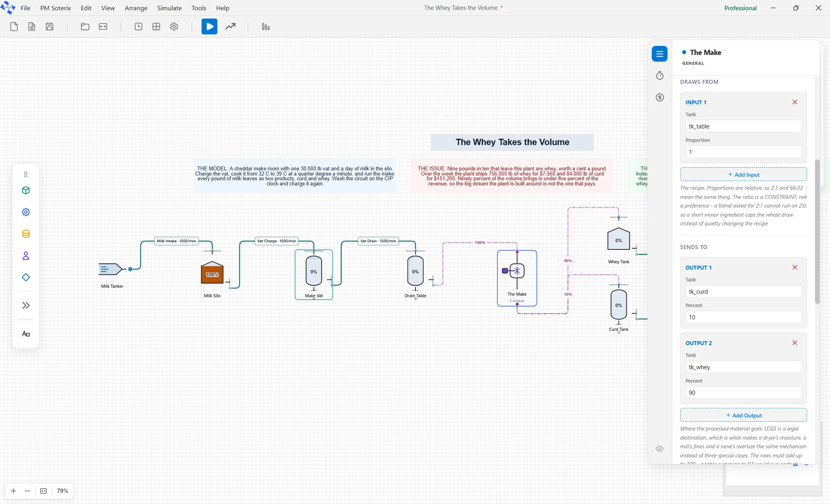
Task: Edit OUTPUT 2 Percent field showing 90
Action: [743, 393]
